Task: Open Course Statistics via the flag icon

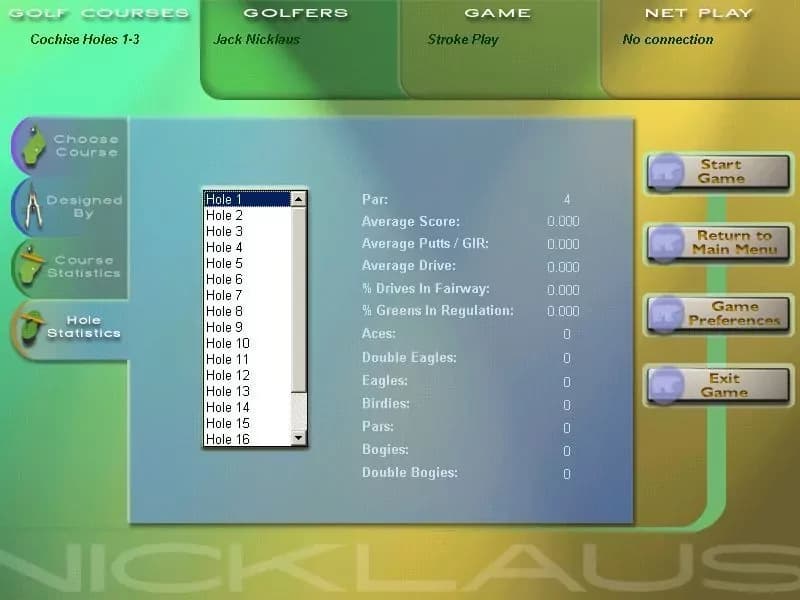Action: [x=33, y=265]
